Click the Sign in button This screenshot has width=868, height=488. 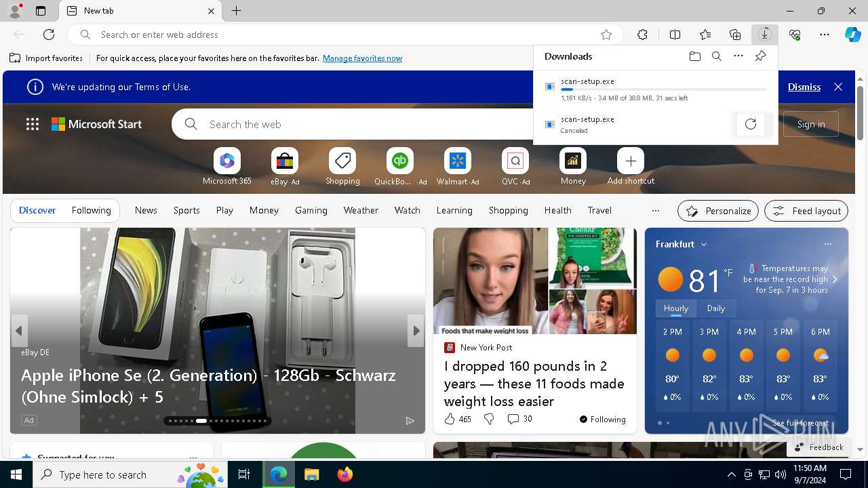(x=811, y=124)
